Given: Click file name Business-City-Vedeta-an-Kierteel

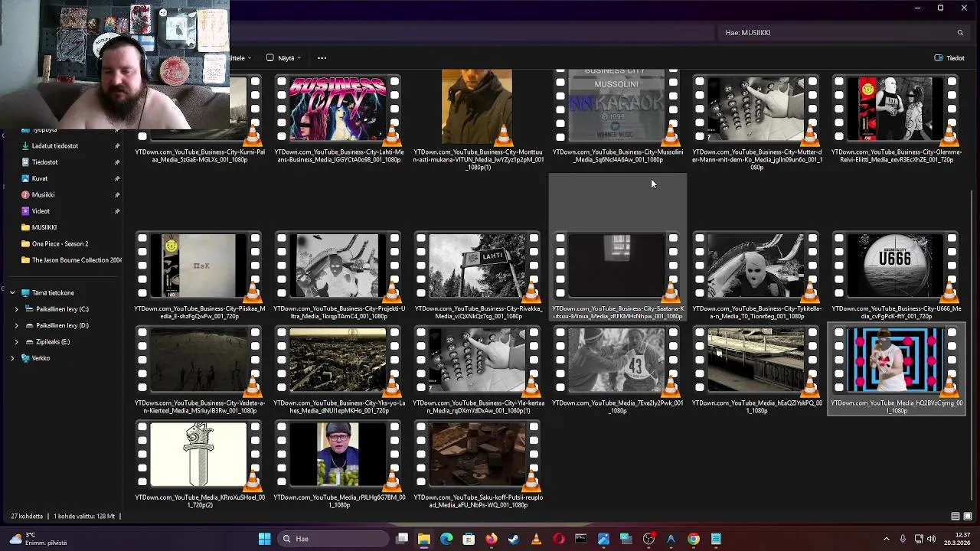Looking at the screenshot, I should pyautogui.click(x=199, y=407).
